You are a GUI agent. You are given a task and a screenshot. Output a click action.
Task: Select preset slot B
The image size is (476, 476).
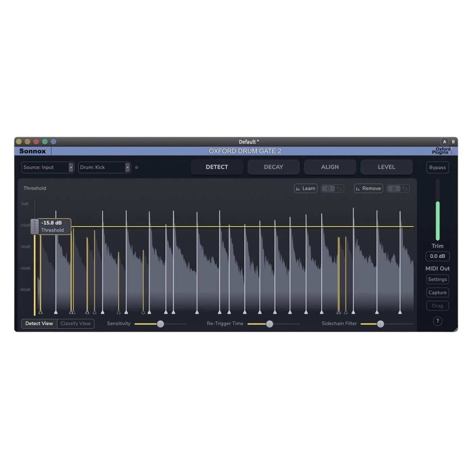coord(453,142)
